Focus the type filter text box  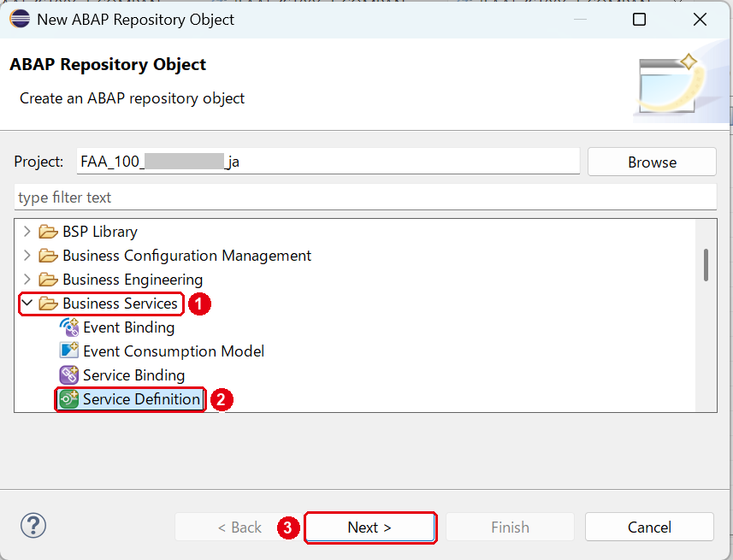pos(365,197)
